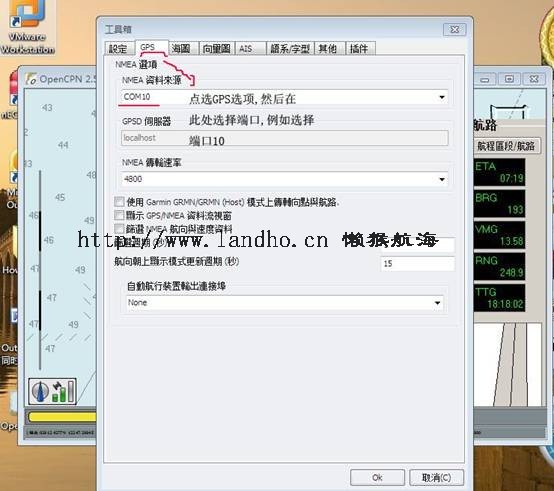This screenshot has width=554, height=491.
Task: Enable the Garmin GRMN/GRMN (Host) mode checkbox
Action: tap(119, 202)
